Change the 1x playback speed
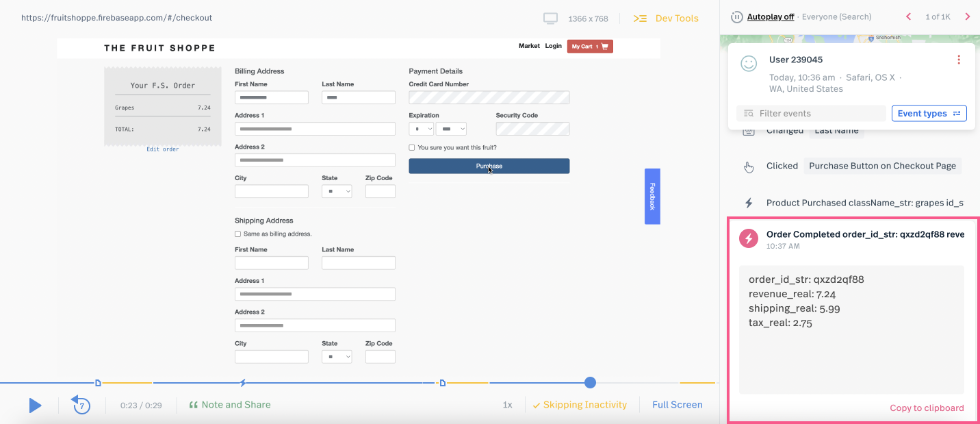This screenshot has height=424, width=980. click(x=507, y=405)
